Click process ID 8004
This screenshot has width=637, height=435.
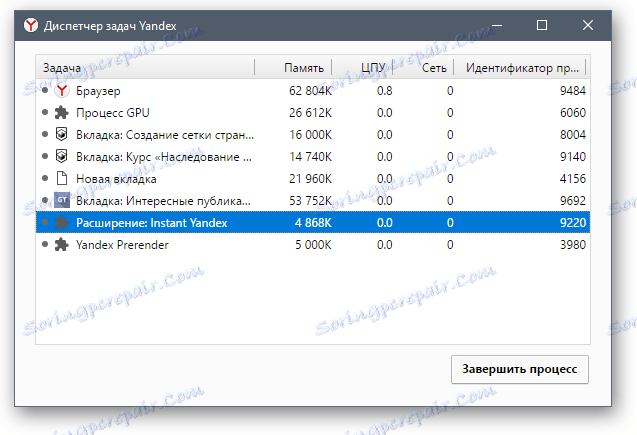click(x=573, y=134)
